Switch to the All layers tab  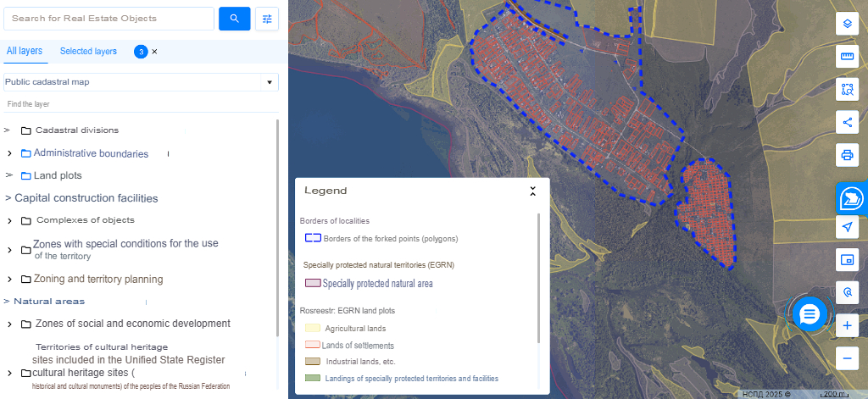click(x=25, y=52)
